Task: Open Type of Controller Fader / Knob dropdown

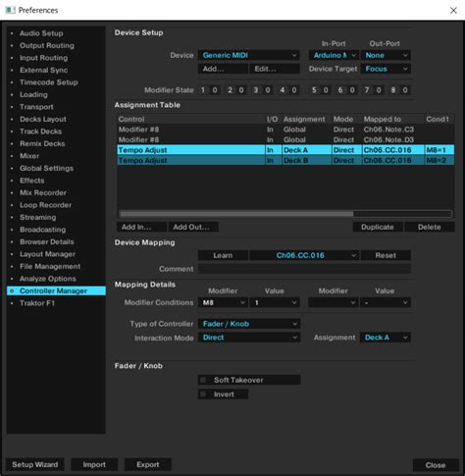Action: [249, 324]
